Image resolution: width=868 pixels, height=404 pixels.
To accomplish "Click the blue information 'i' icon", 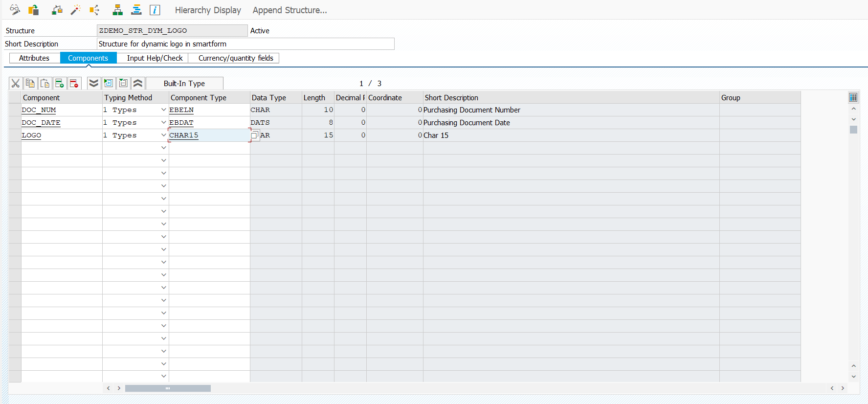I will 155,10.
